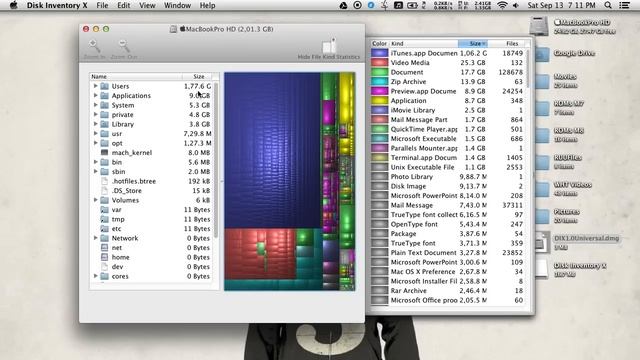Click the battery status icon in menu bar
The width and height of the screenshot is (640, 360).
click(x=412, y=5)
